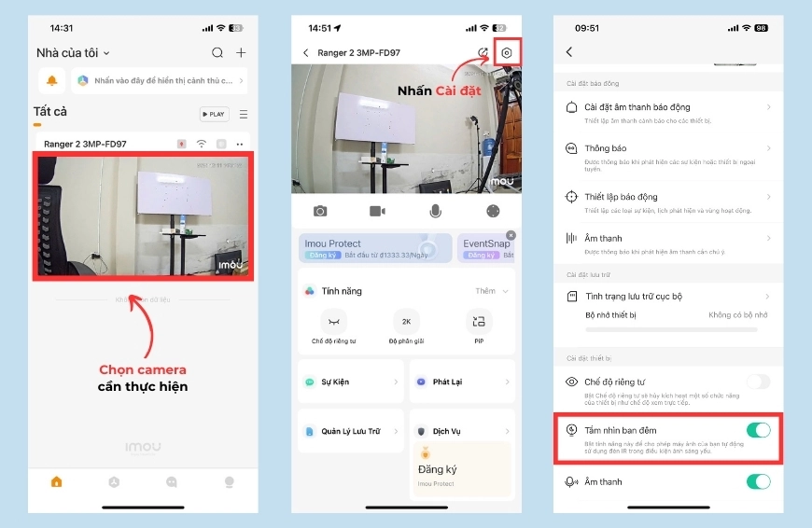Tap 'Không có bộ nhớ' text
The image size is (812, 528).
(738, 314)
